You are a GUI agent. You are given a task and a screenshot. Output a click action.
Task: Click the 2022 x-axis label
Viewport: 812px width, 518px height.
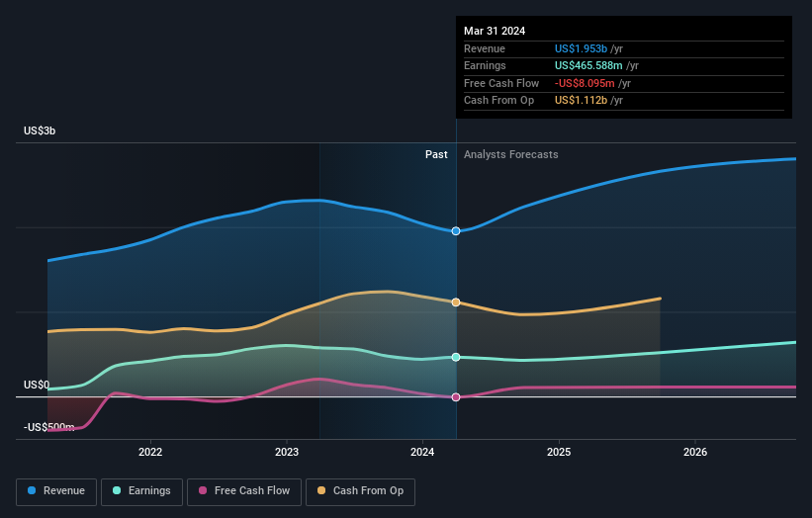pos(150,453)
